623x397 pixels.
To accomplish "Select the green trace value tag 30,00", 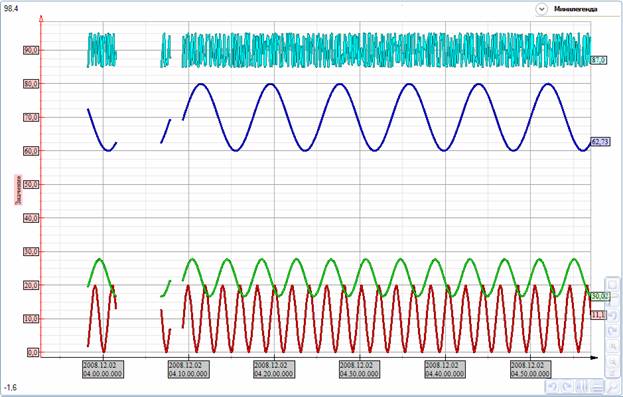I will 600,296.
